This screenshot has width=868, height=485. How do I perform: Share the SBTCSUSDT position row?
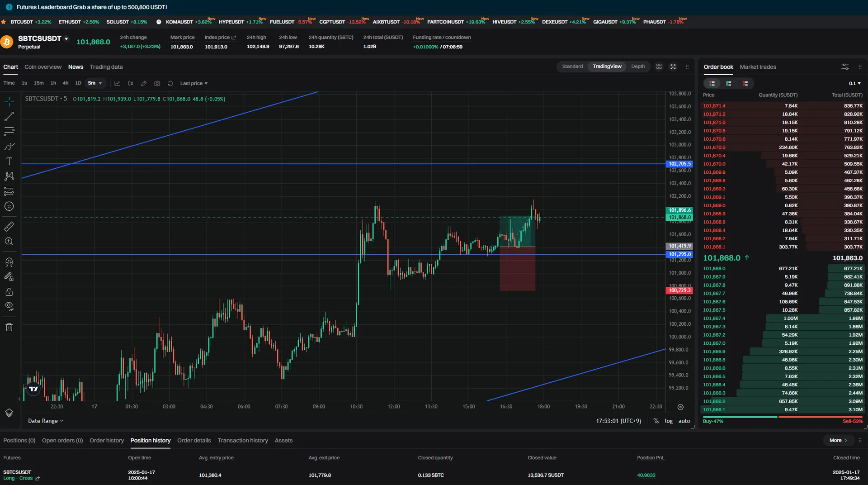[37, 478]
